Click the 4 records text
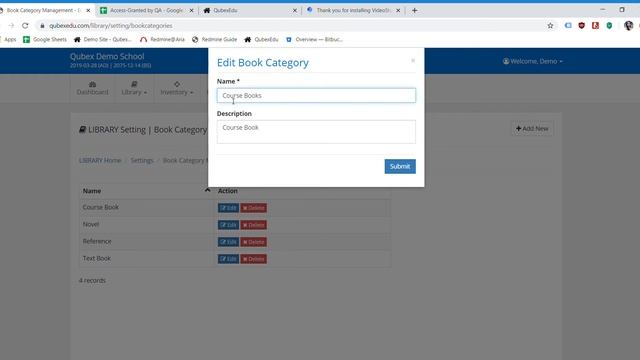This screenshot has height=360, width=640. (92, 280)
